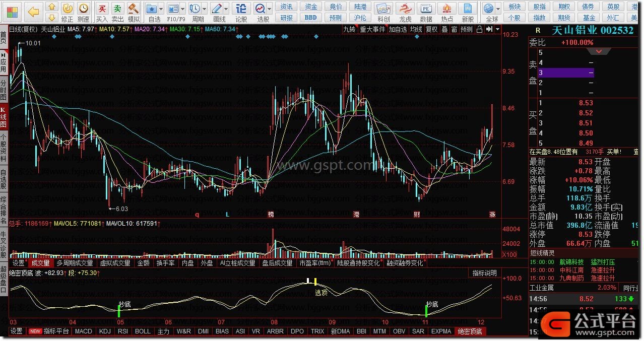Open the 论股 stock discussion icon
The width and height of the screenshot is (644, 341).
[241, 12]
